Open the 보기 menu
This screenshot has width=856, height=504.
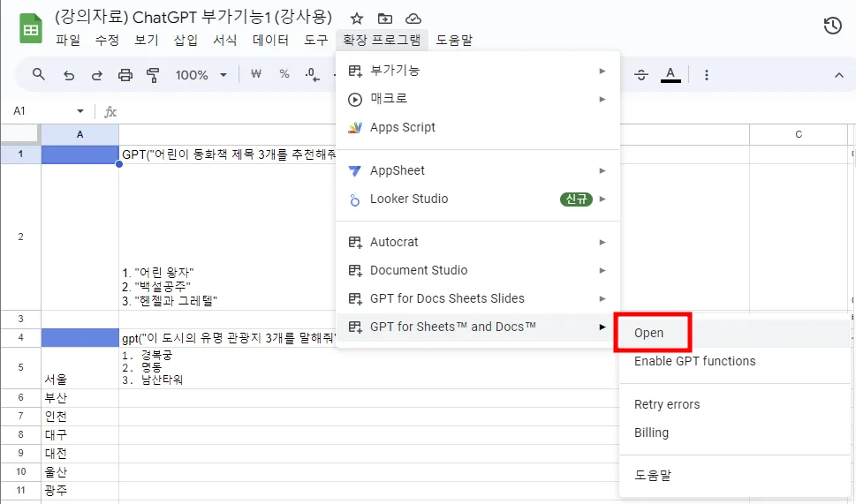147,40
